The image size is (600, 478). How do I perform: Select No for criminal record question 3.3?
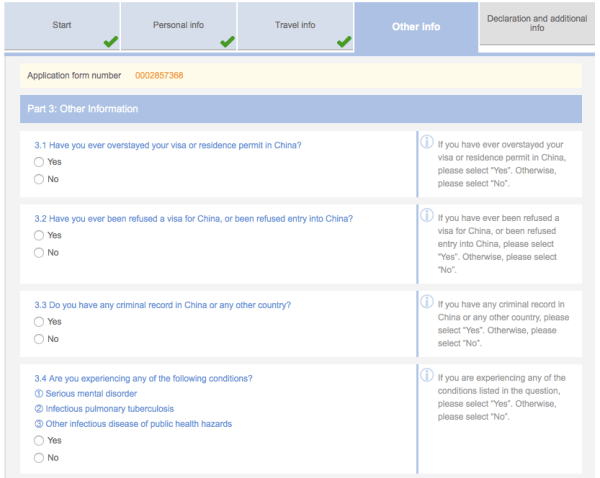pyautogui.click(x=39, y=339)
